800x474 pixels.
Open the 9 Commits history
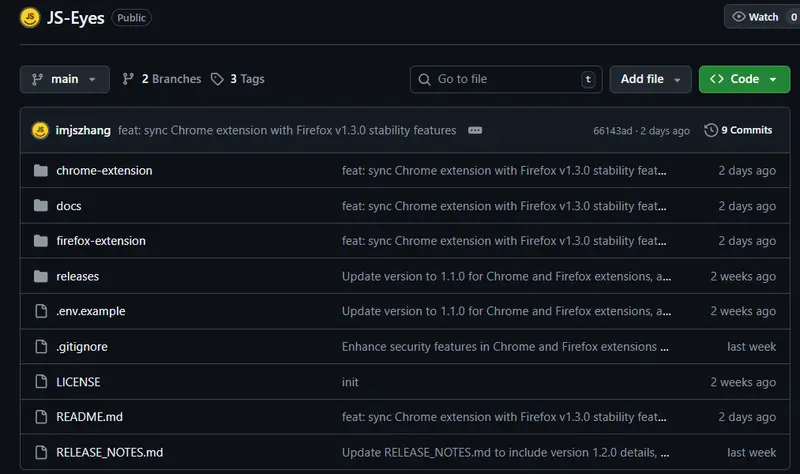tap(738, 130)
